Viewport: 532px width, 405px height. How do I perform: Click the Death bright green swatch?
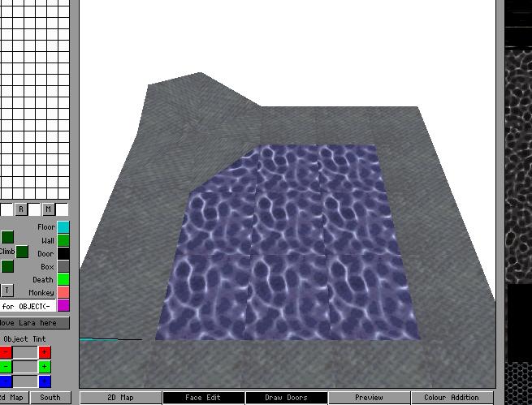[63, 279]
